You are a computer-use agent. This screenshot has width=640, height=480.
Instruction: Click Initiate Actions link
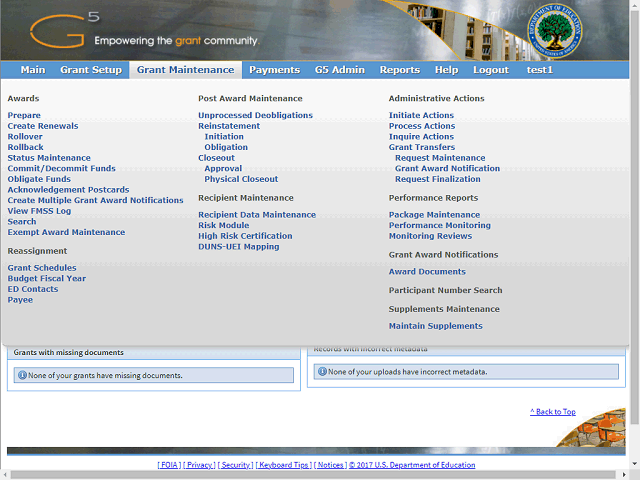click(x=421, y=115)
